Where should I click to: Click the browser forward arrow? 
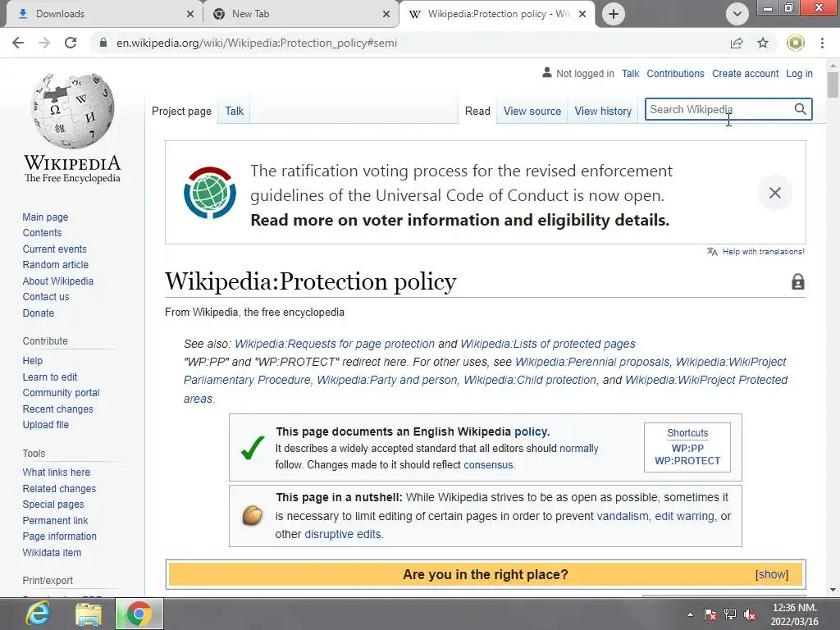click(44, 43)
